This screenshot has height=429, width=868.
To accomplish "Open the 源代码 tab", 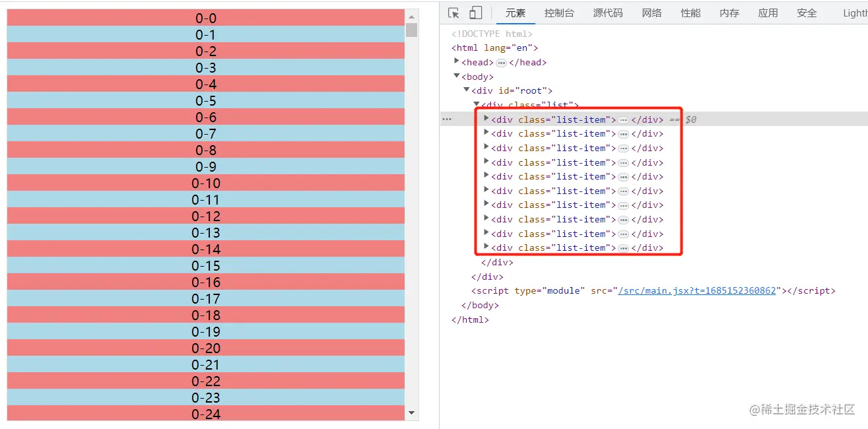I will tap(608, 13).
